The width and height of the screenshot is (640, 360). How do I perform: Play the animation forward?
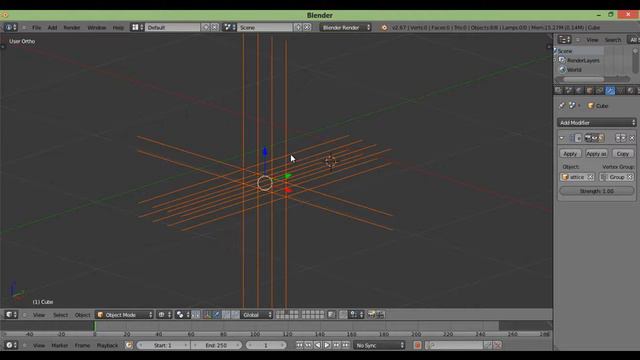[x=327, y=345]
